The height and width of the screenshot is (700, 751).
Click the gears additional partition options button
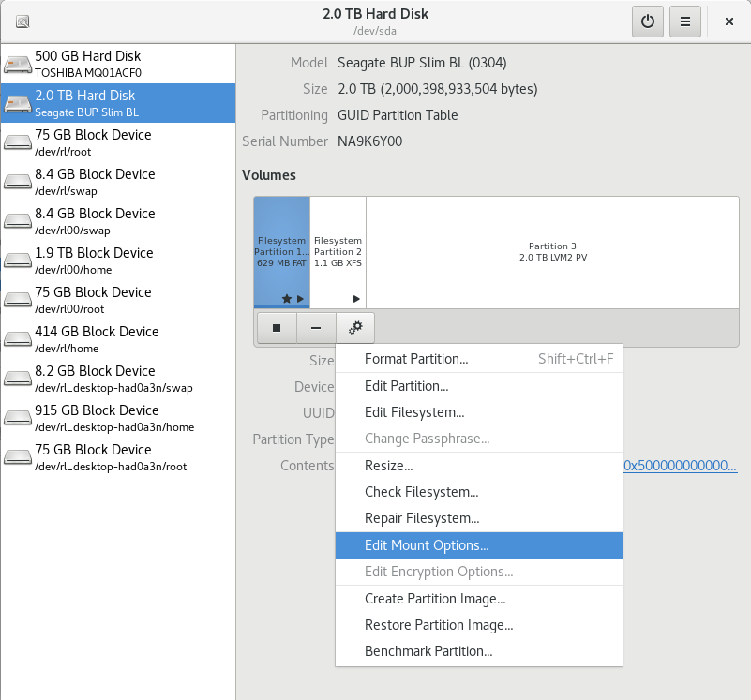355,328
